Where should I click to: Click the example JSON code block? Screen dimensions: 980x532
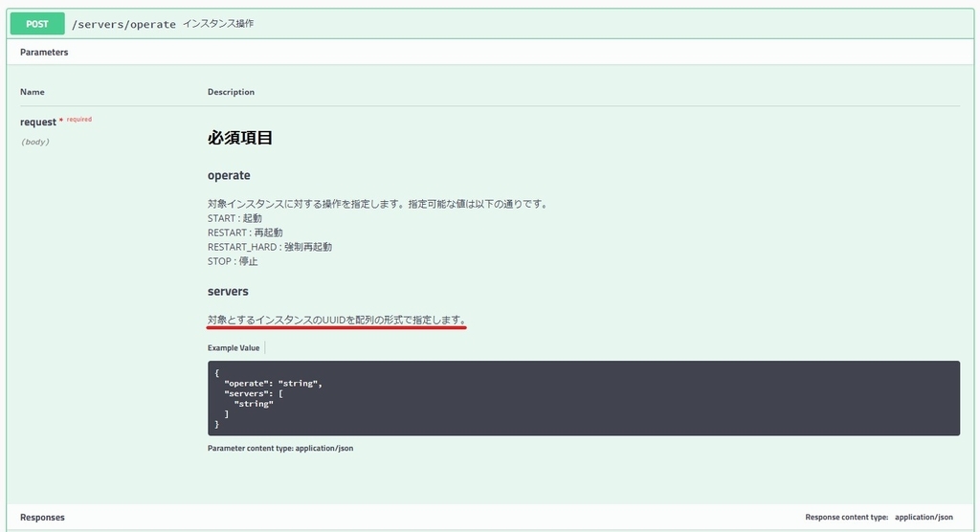[584, 398]
